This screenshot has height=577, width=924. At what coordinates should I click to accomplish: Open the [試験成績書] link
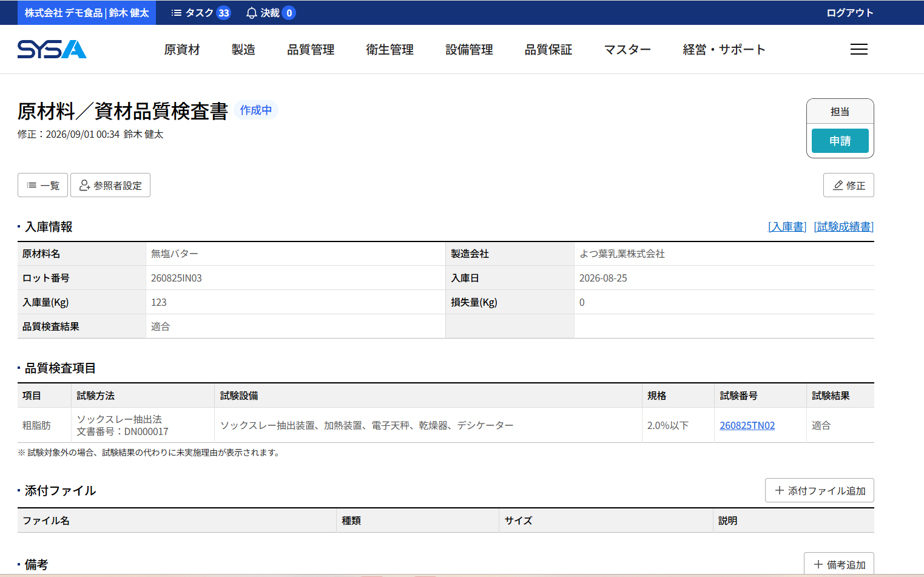coord(844,227)
